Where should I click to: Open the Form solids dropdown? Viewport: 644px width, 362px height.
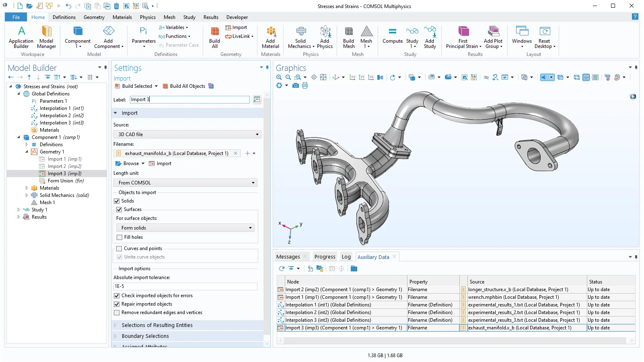click(x=185, y=228)
